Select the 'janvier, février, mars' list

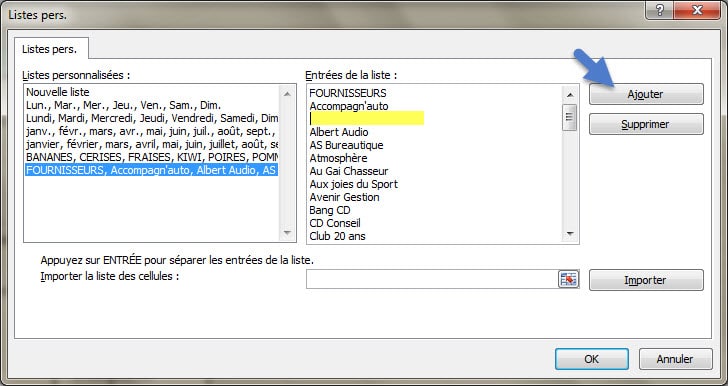[152, 144]
